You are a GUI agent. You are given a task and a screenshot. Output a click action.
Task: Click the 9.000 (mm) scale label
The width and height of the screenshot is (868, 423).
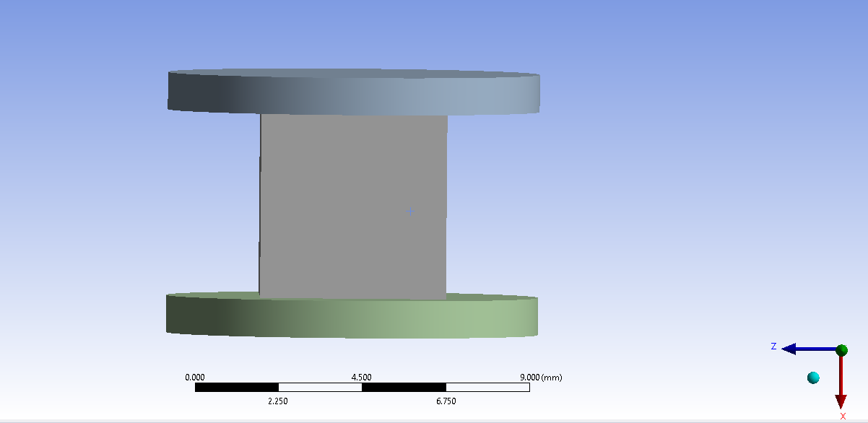pos(541,378)
